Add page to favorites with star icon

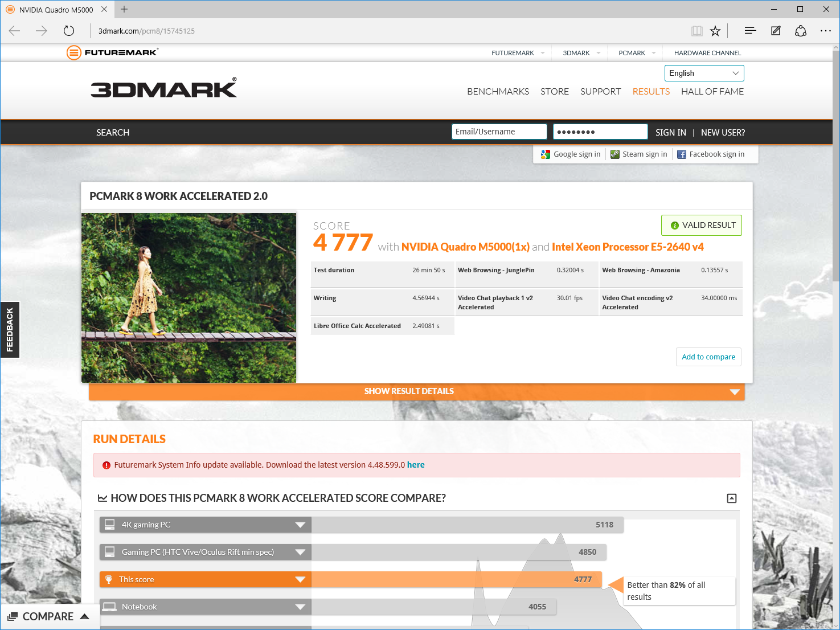715,31
